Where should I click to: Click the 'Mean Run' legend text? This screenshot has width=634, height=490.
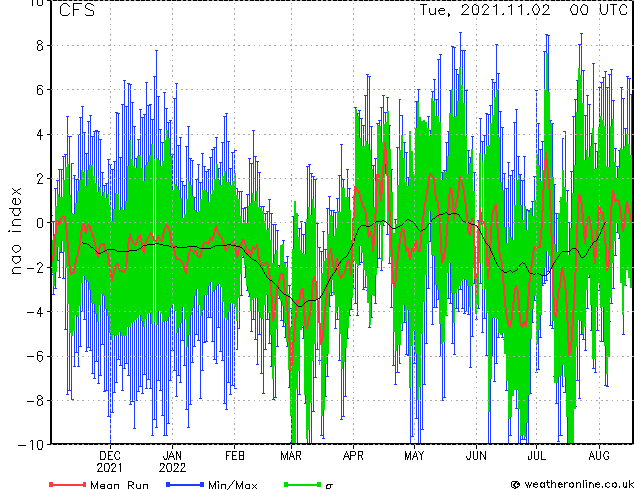point(119,485)
